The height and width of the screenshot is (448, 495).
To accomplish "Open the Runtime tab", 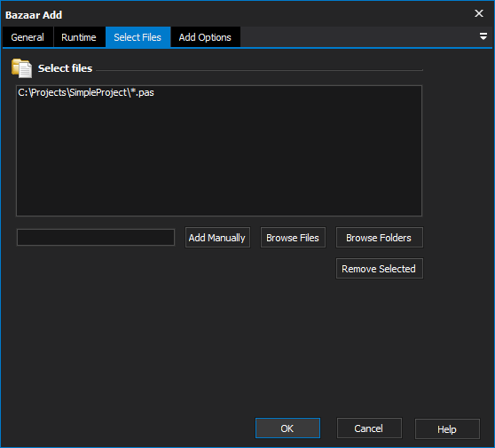I will (x=79, y=37).
